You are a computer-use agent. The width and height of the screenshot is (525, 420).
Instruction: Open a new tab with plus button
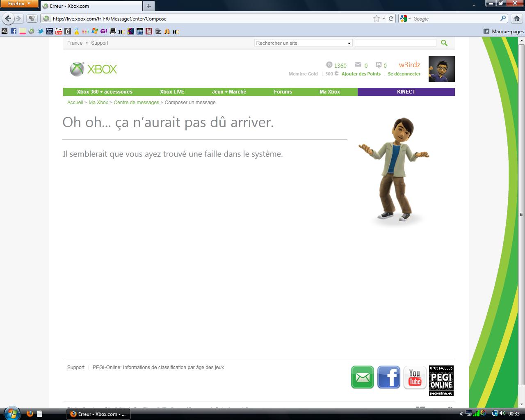pos(149,6)
